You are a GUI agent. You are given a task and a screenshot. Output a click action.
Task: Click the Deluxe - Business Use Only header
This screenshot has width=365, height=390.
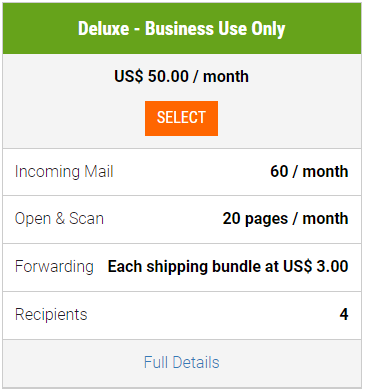[x=182, y=28]
